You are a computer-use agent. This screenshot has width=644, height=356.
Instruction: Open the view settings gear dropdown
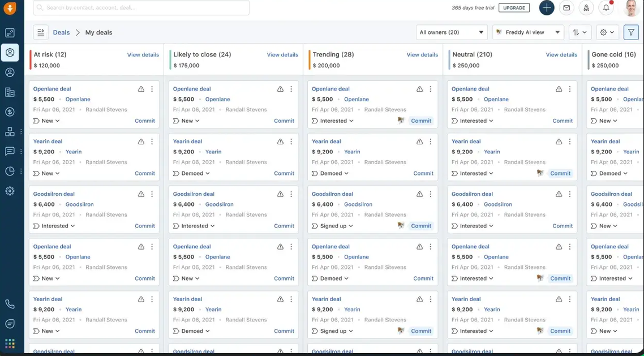coord(607,32)
